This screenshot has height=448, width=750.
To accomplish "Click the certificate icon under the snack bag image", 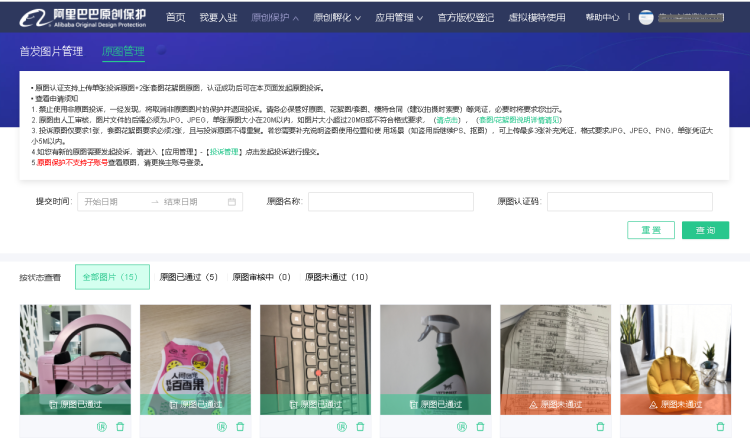I will pos(221,427).
